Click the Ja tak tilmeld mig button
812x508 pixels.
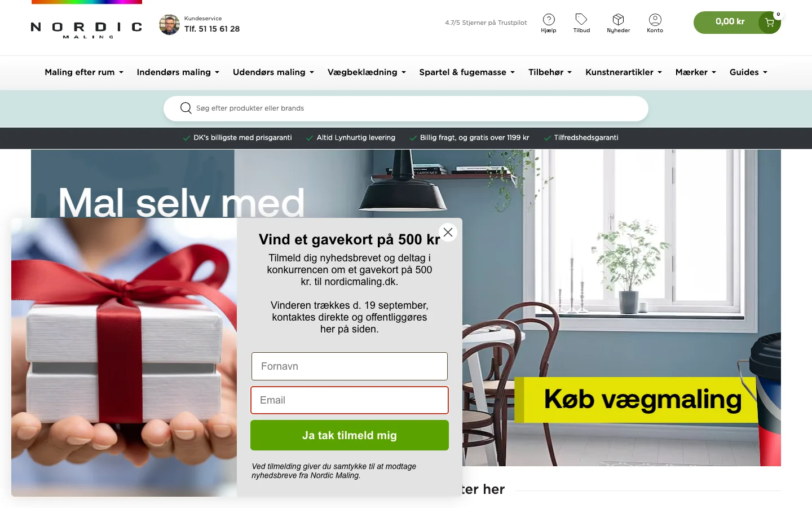click(x=350, y=435)
